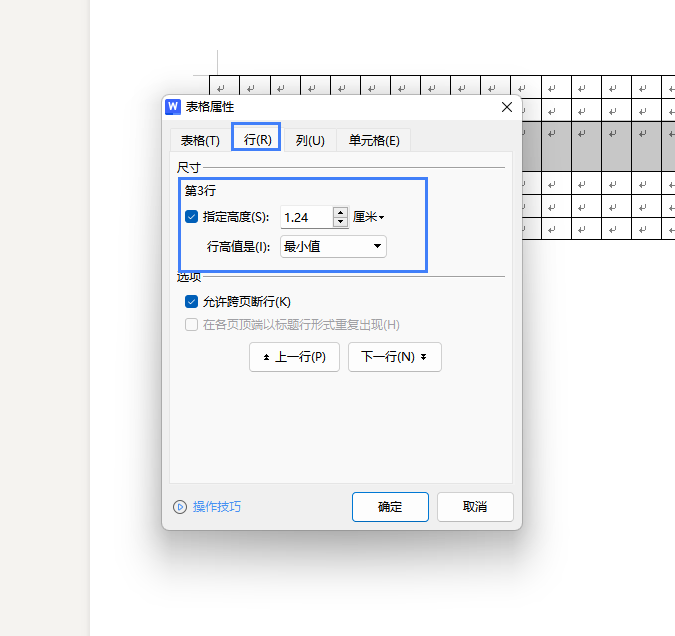Image resolution: width=675 pixels, height=636 pixels.
Task: Click the 表格属性 dialog title
Action: (210, 107)
